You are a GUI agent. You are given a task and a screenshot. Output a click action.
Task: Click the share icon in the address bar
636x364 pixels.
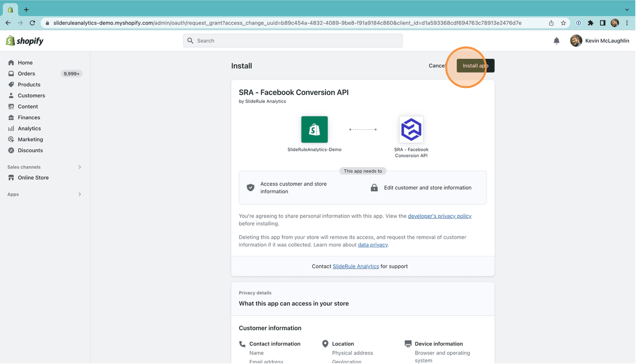[x=551, y=23]
